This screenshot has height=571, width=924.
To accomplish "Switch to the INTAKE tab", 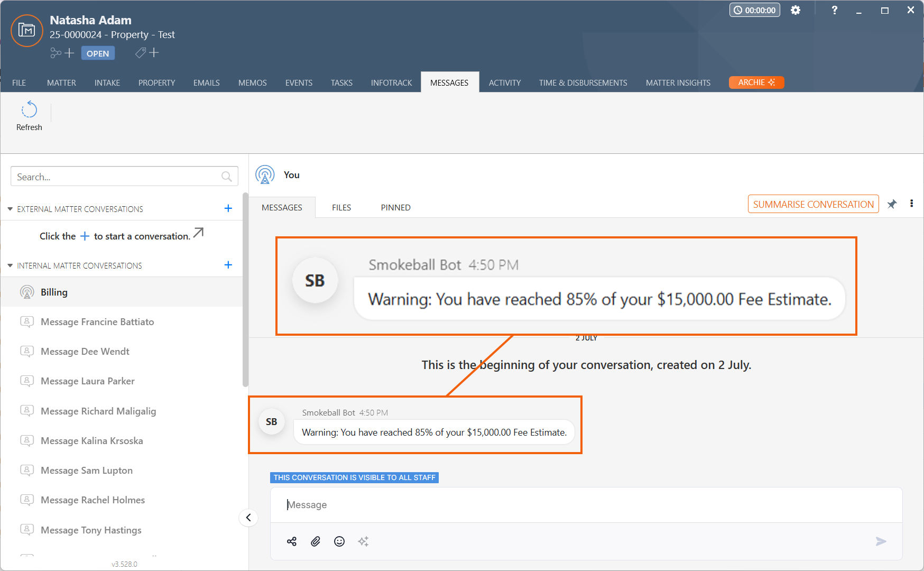I will [107, 82].
